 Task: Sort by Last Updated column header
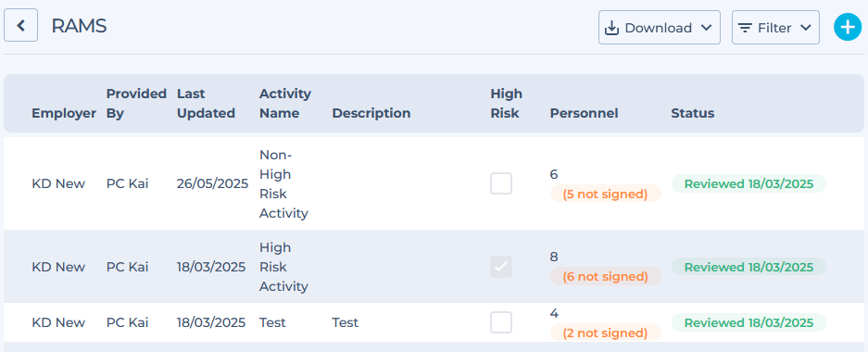[x=206, y=104]
